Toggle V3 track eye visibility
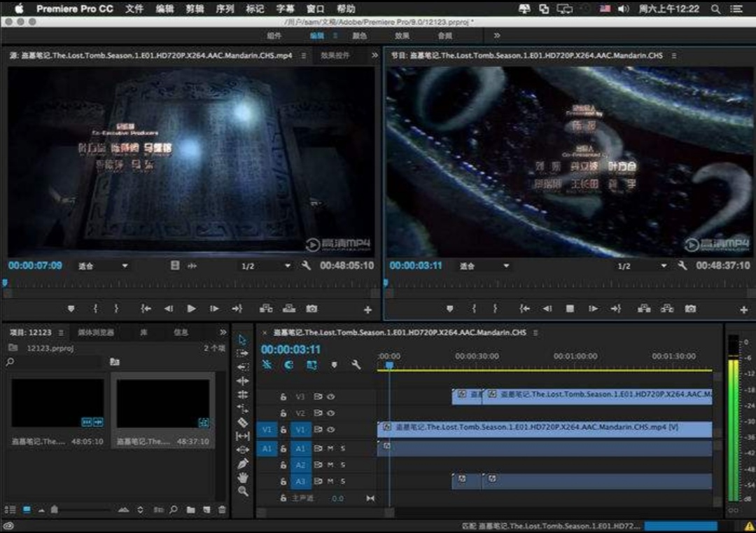 tap(330, 396)
